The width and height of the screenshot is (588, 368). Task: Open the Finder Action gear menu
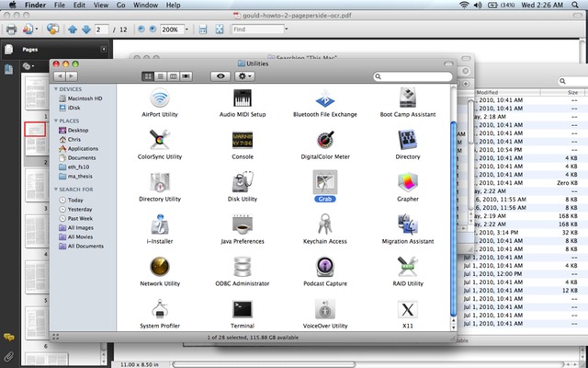[244, 76]
